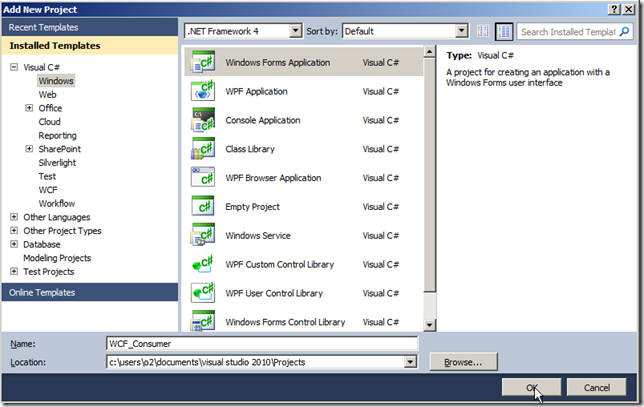
Task: Click the dialog help question mark button
Action: tap(614, 9)
